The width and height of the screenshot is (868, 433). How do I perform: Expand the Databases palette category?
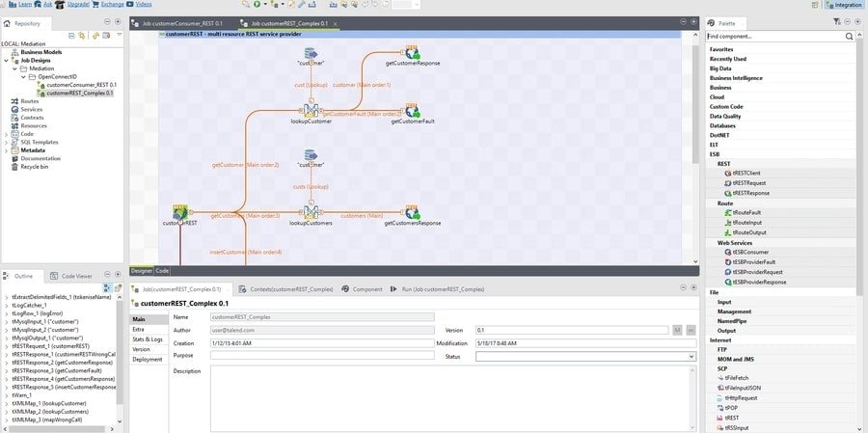coord(722,125)
